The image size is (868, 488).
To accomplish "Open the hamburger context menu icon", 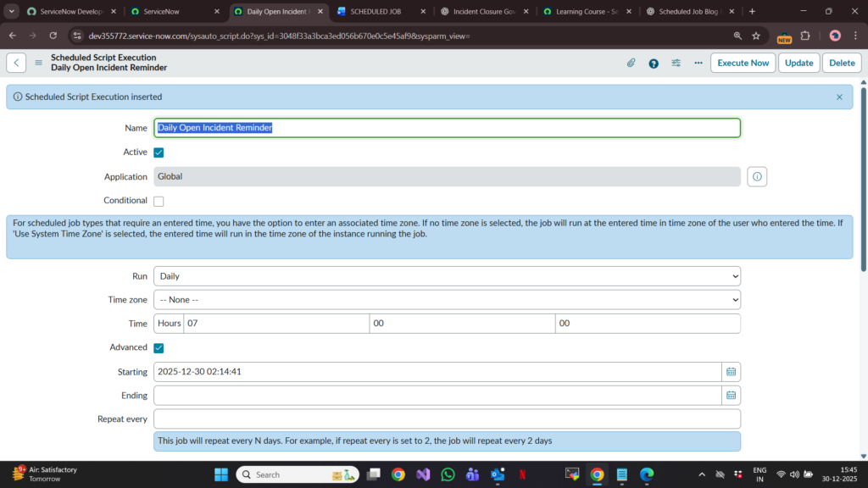I will pos(38,63).
